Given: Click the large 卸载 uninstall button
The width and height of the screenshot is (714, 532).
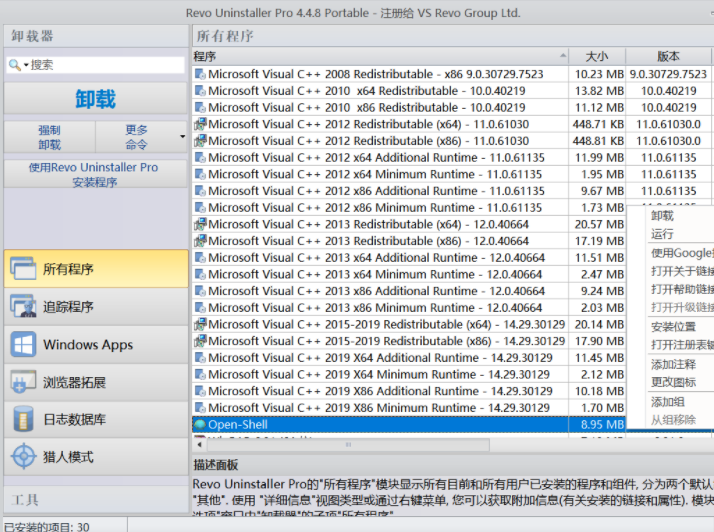Looking at the screenshot, I should point(96,98).
